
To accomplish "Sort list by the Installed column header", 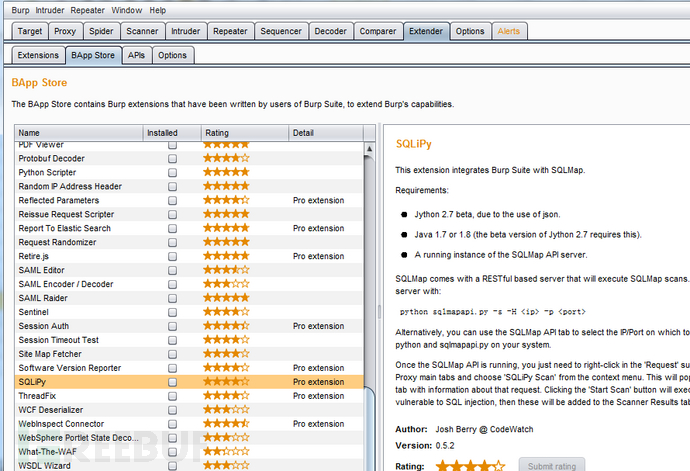I will click(x=172, y=133).
